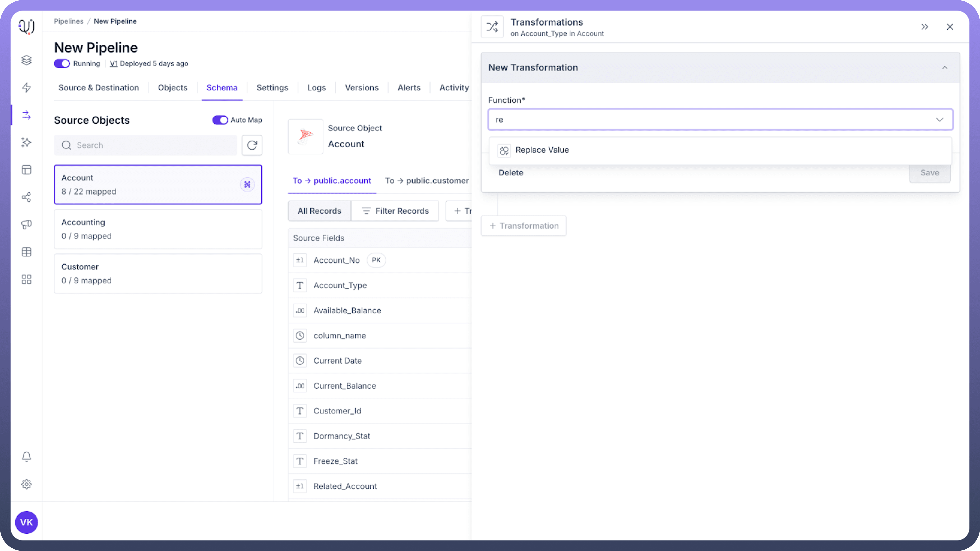Collapse the New Transformation section
Screen dimensions: 980x551
coord(945,68)
